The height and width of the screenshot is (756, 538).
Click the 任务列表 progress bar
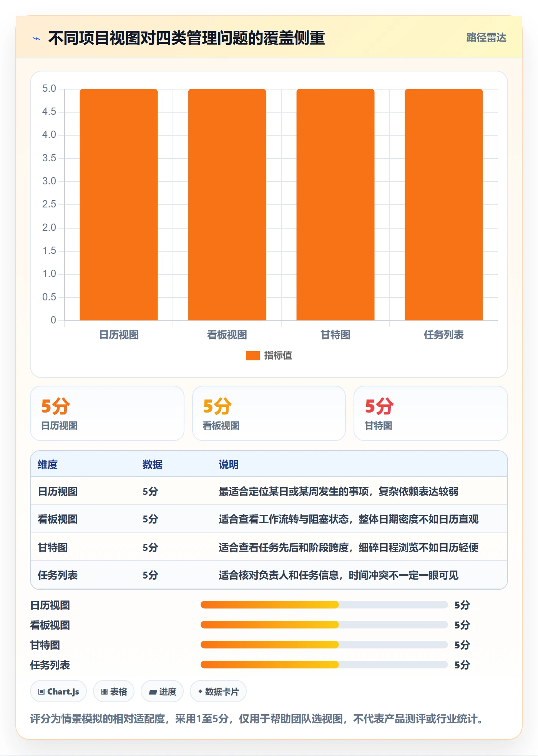pos(324,665)
